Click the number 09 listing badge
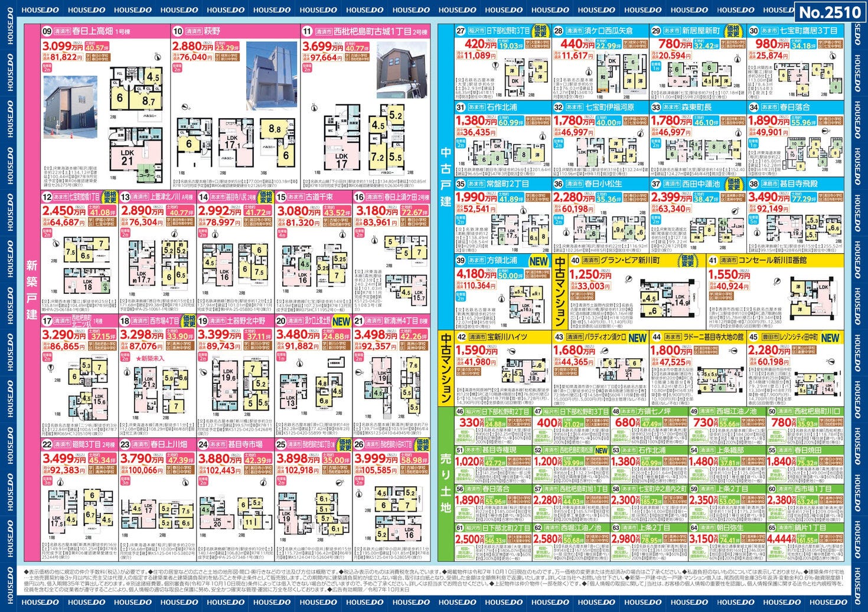This screenshot has height=612, width=868. point(47,32)
